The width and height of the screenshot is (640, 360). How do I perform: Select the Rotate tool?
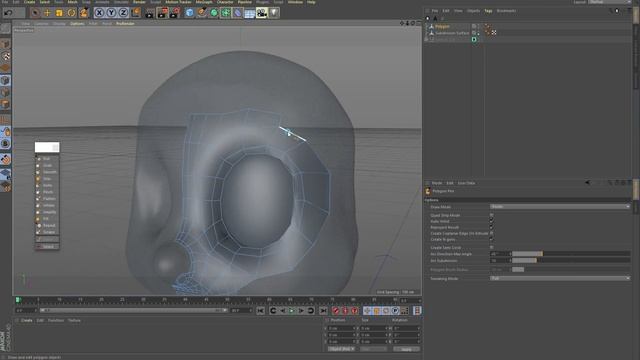[x=71, y=13]
